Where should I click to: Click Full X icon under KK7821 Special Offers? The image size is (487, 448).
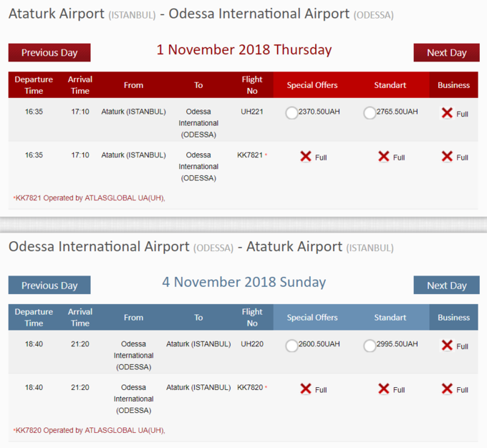tap(306, 157)
